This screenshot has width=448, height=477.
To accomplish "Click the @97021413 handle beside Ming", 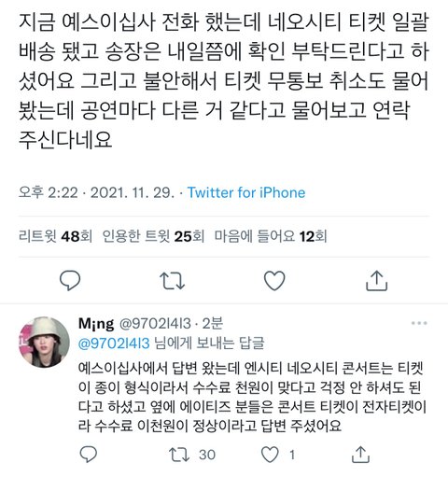I will pyautogui.click(x=155, y=324).
